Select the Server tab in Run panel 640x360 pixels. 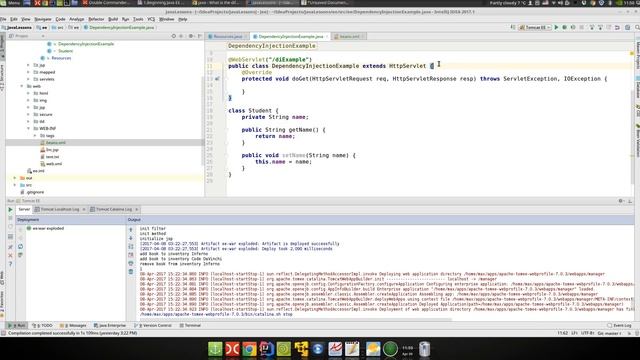[24, 209]
